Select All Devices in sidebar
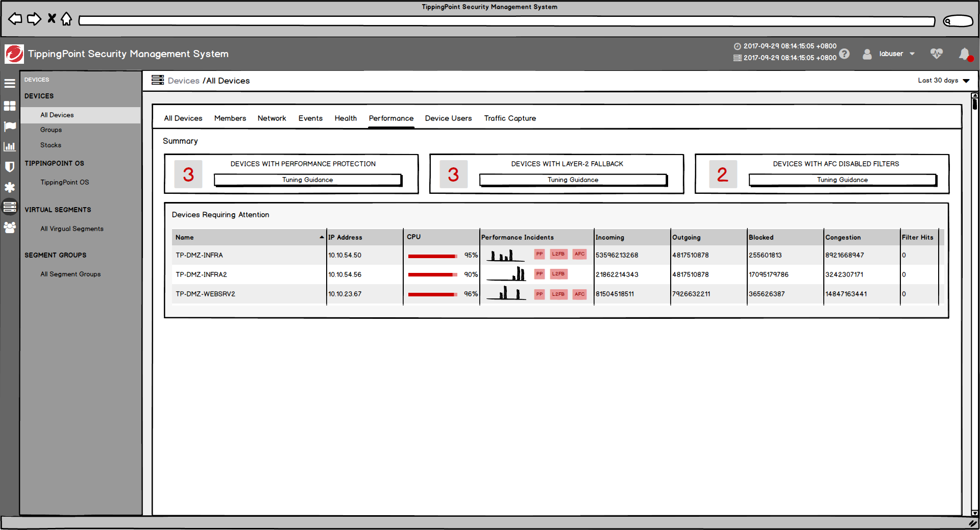 click(x=80, y=115)
